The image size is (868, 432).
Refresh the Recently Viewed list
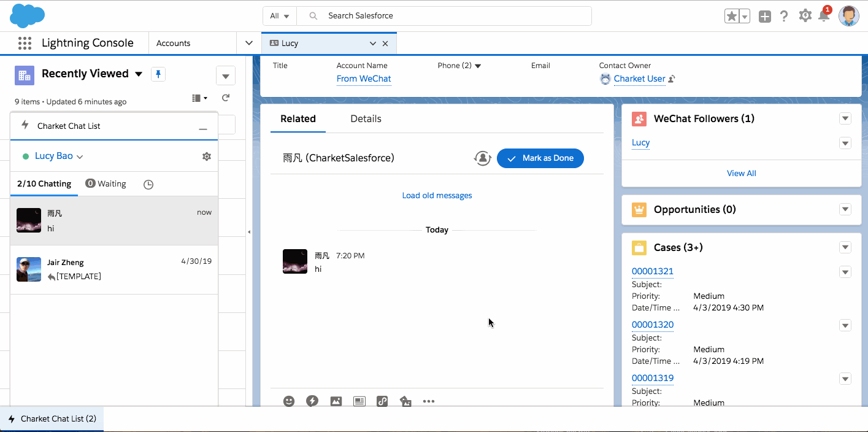click(x=226, y=98)
